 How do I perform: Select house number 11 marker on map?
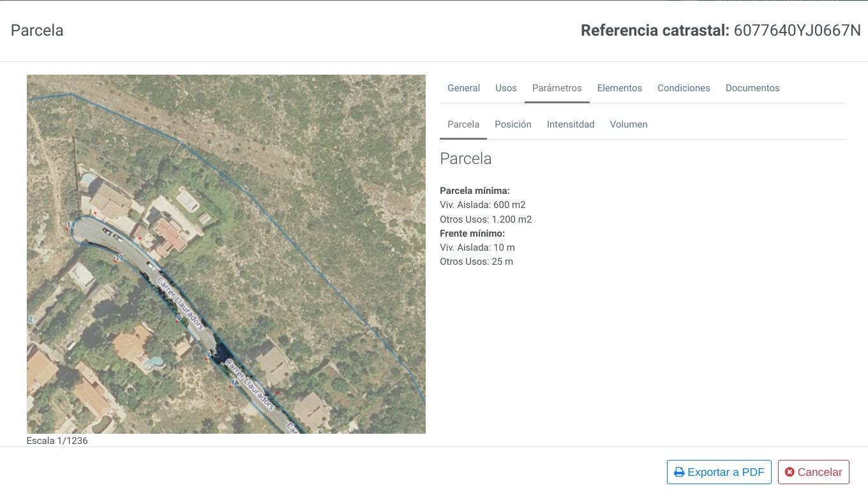click(x=119, y=258)
